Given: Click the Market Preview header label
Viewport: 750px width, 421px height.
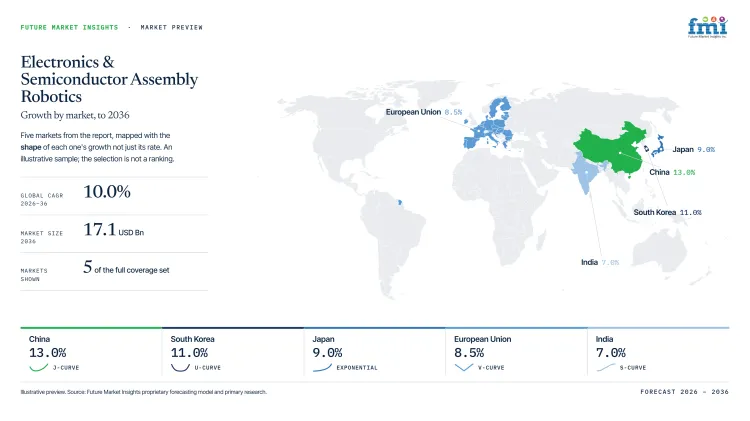Looking at the screenshot, I should (171, 28).
